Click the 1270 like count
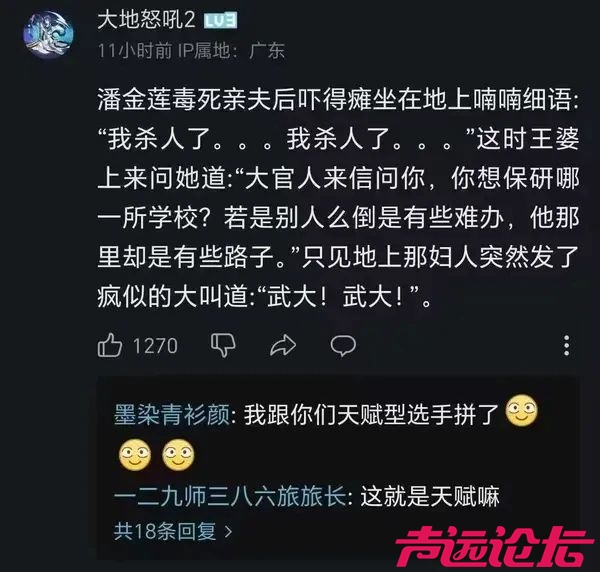Viewport: 600px width, 572px height. [x=155, y=346]
